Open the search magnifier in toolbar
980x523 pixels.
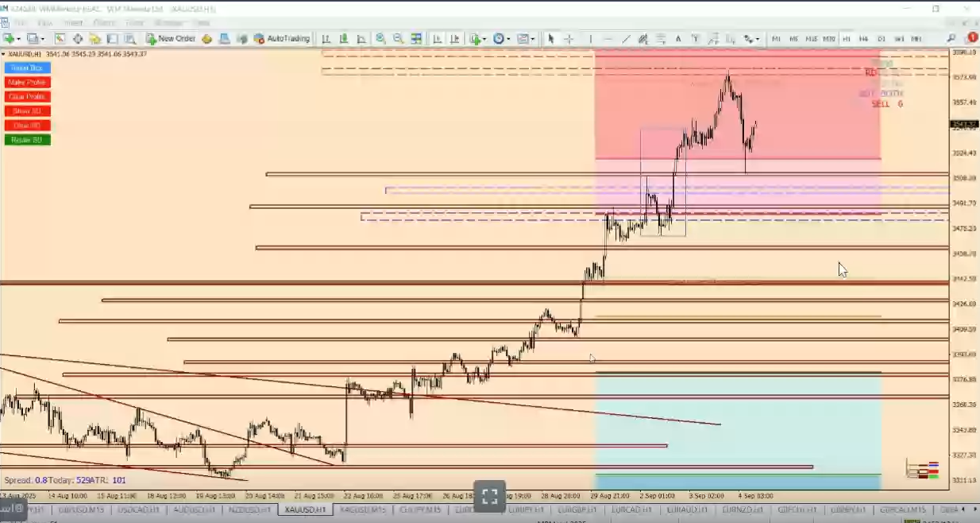[951, 38]
